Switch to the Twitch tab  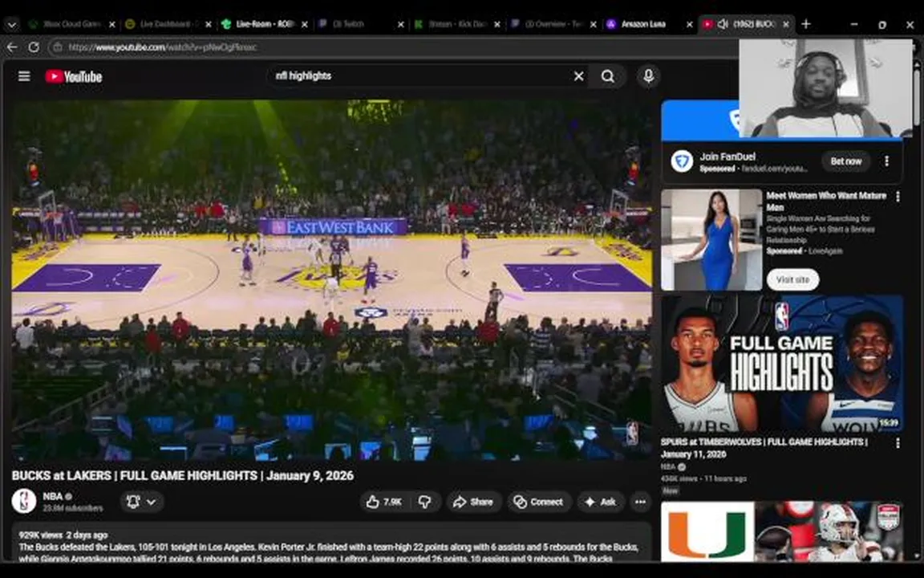click(359, 24)
